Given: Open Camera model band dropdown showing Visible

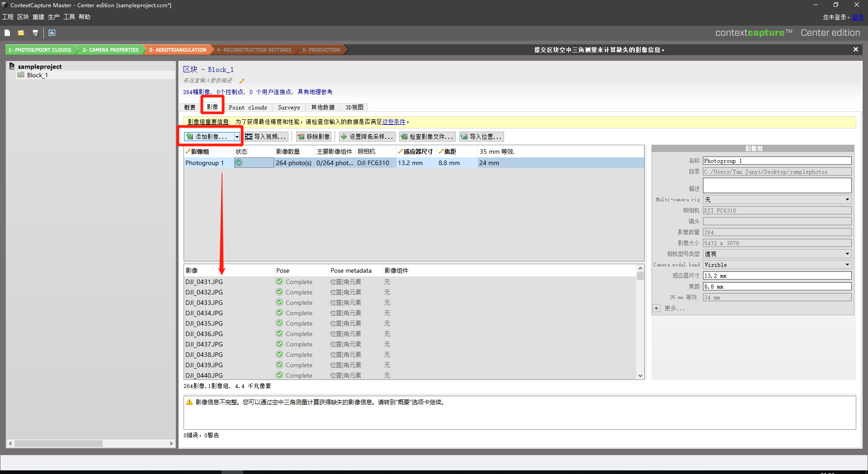Looking at the screenshot, I should point(777,265).
